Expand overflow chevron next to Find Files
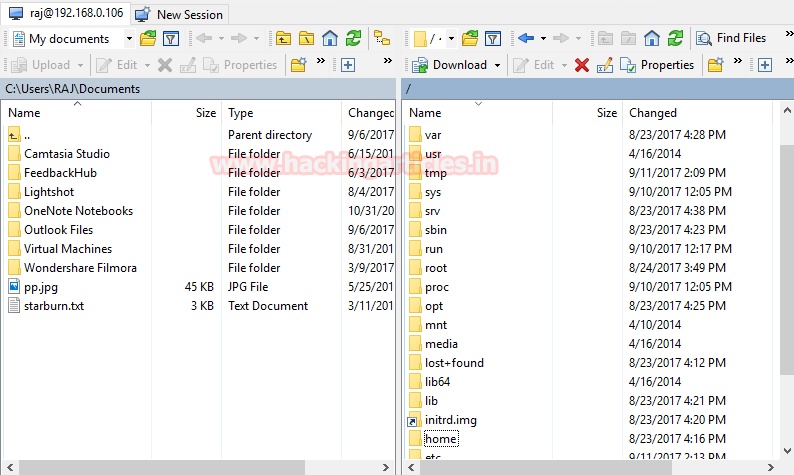 pos(789,34)
